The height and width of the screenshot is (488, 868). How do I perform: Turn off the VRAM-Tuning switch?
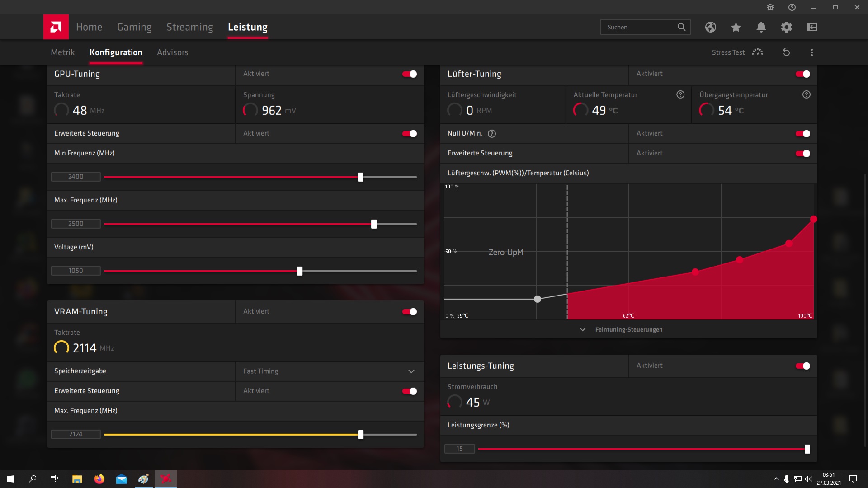coord(410,312)
